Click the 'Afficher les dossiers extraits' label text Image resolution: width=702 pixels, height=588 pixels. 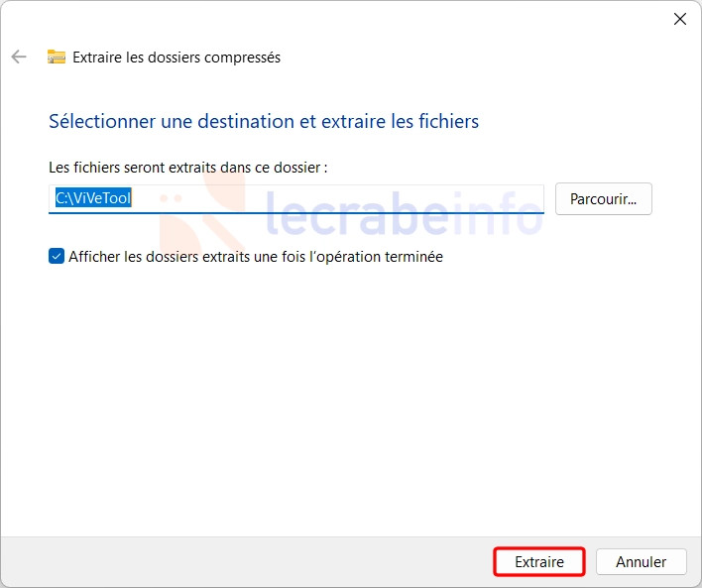tap(256, 257)
